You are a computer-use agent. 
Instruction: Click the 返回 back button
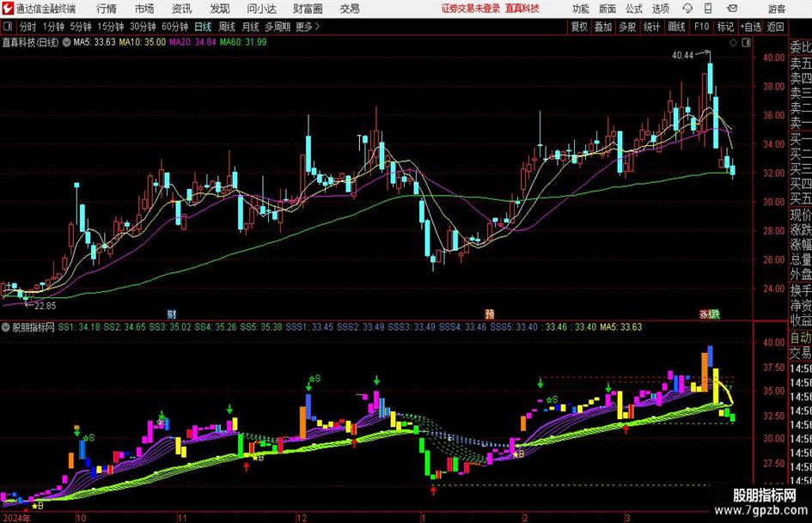click(775, 27)
